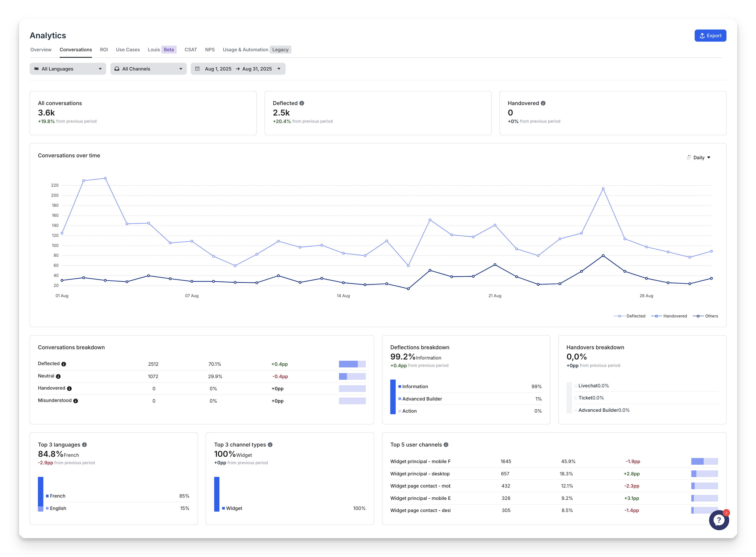Click the peak Deflected data point near 25 Aug

coord(603,189)
